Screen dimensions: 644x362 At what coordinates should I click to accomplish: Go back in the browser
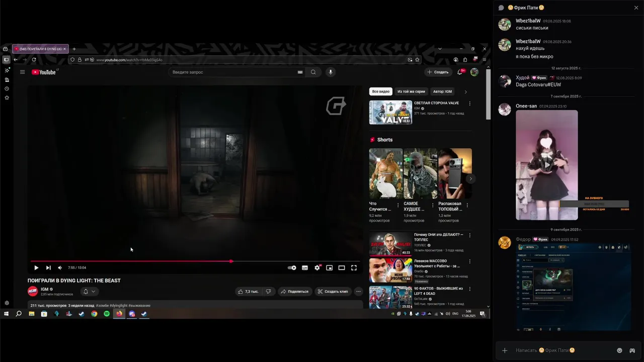click(x=16, y=59)
